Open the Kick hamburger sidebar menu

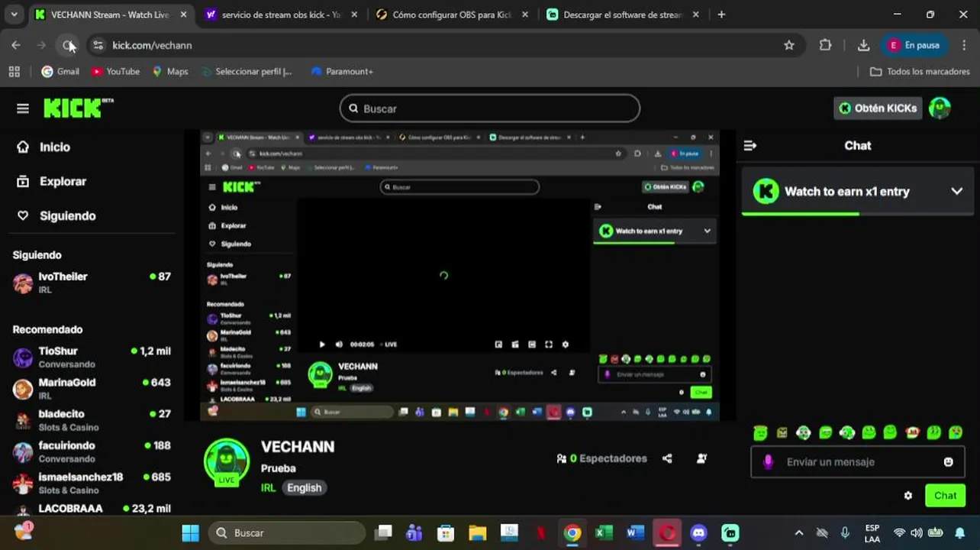(x=23, y=108)
